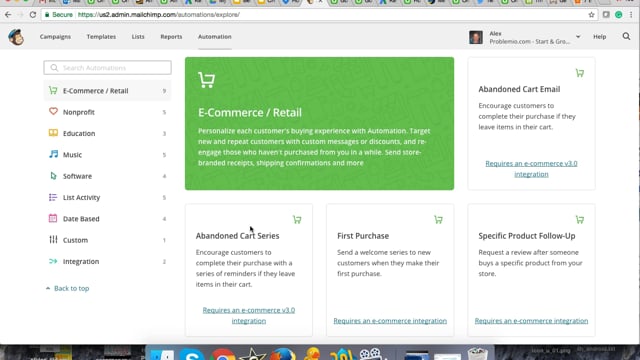Select the Software category
640x360 pixels.
(x=107, y=176)
